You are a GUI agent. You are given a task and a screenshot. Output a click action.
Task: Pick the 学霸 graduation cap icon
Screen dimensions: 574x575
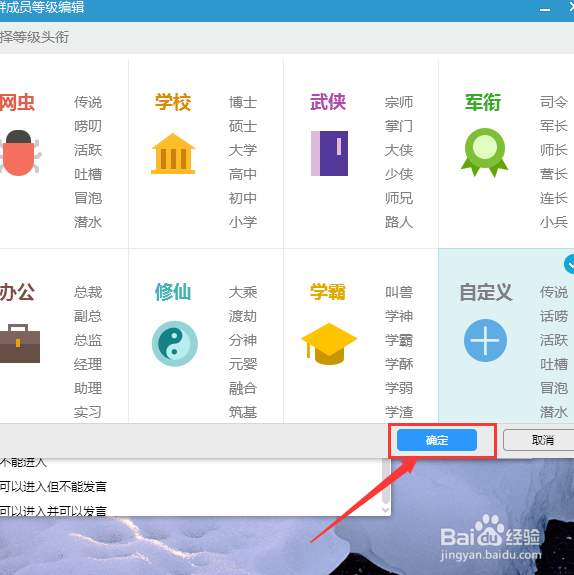[329, 344]
